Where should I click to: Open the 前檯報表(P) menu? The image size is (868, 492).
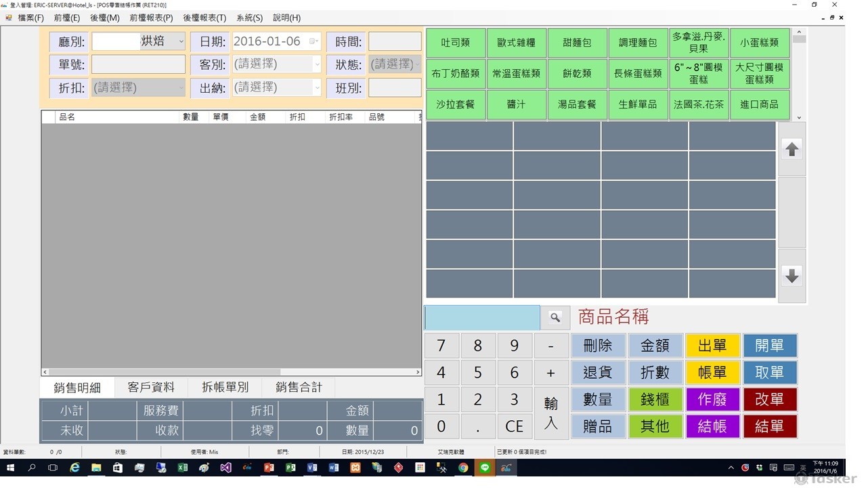click(151, 18)
